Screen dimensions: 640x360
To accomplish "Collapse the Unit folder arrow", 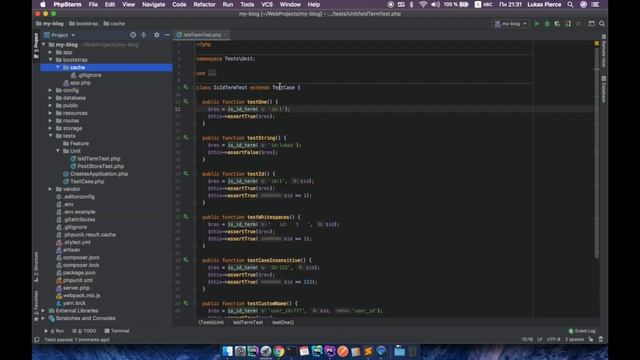I will point(58,151).
